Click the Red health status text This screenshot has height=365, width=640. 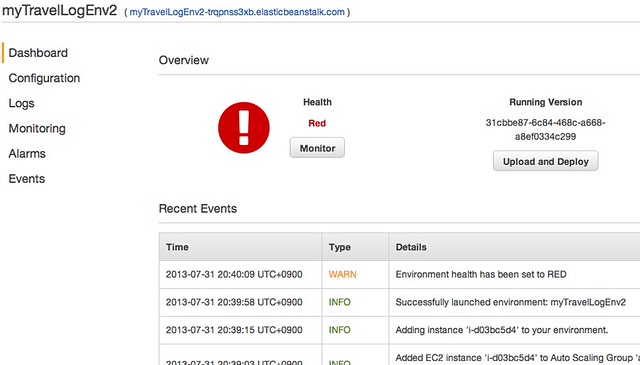pyautogui.click(x=317, y=123)
